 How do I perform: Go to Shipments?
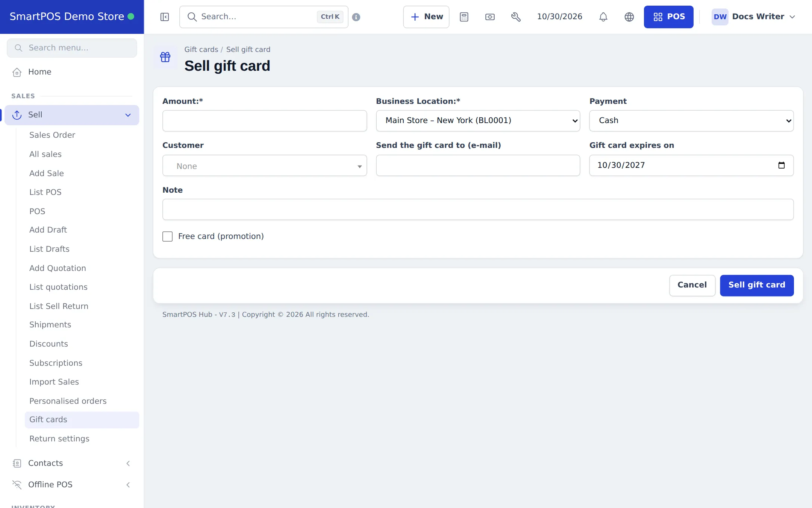click(50, 325)
